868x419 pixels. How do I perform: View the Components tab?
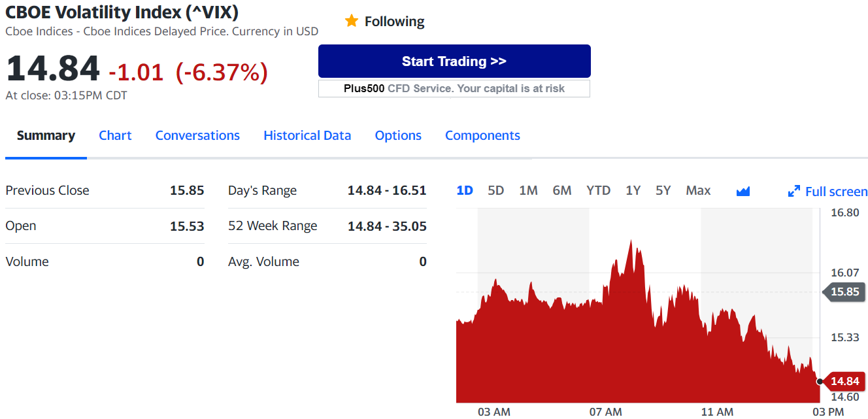[482, 135]
